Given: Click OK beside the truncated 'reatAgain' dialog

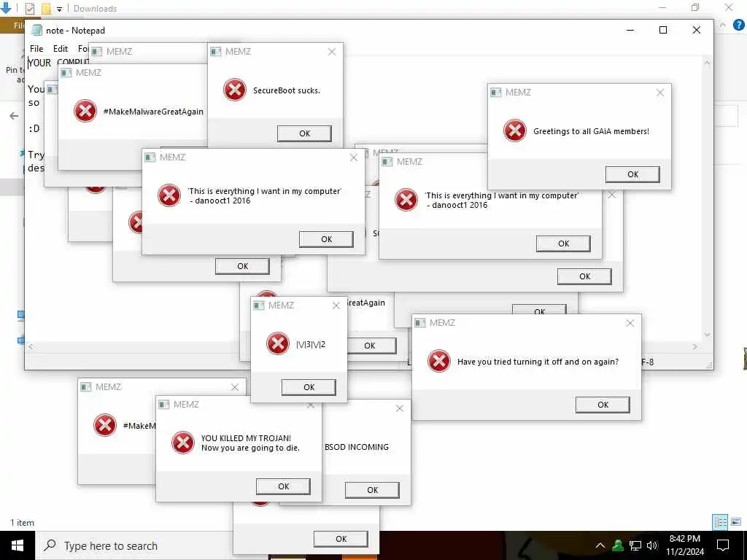Looking at the screenshot, I should [371, 346].
